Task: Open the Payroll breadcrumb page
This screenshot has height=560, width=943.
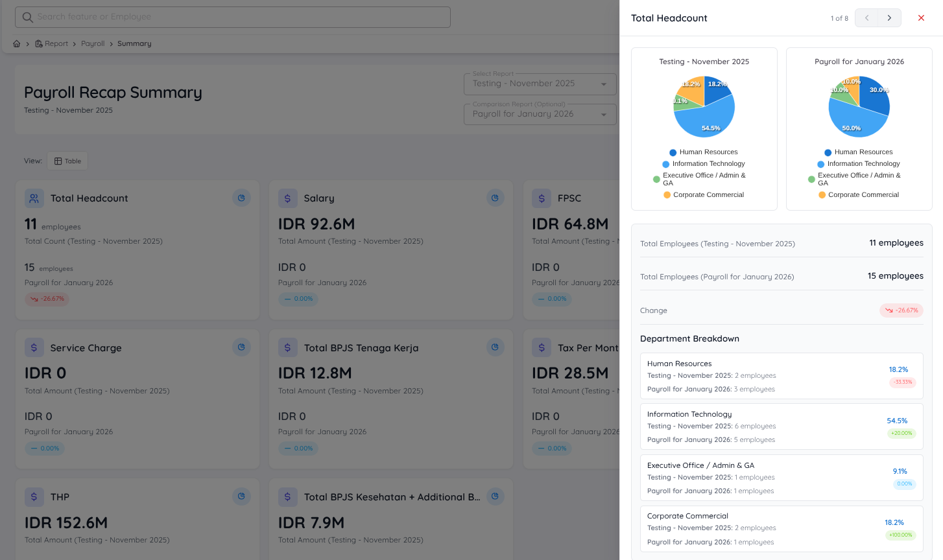Action: 92,43
